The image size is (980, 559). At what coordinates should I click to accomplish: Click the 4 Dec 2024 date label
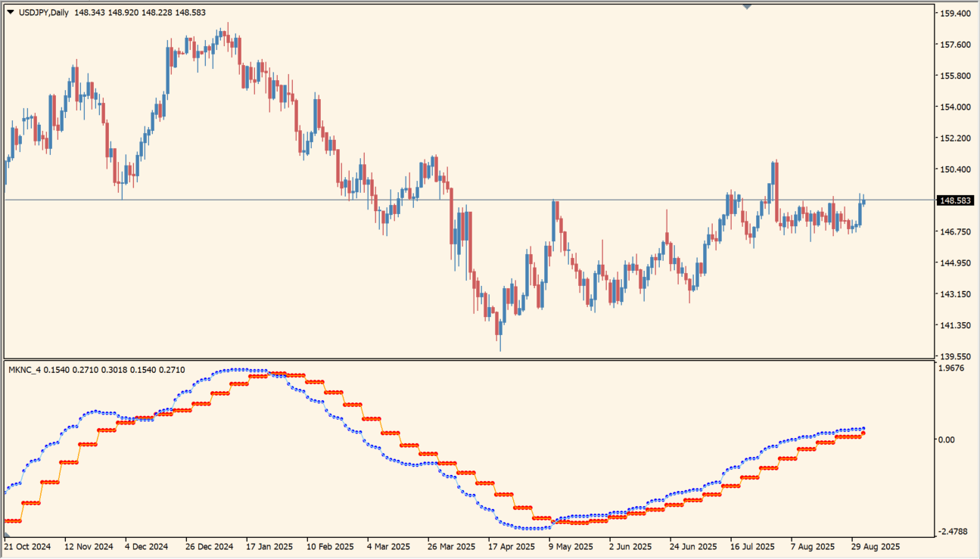[x=147, y=546]
